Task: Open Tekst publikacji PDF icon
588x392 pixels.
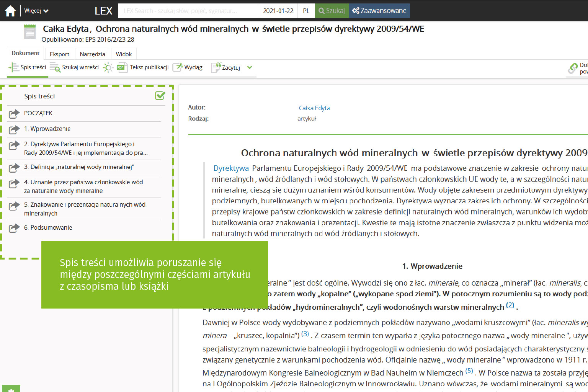Action: [x=122, y=67]
